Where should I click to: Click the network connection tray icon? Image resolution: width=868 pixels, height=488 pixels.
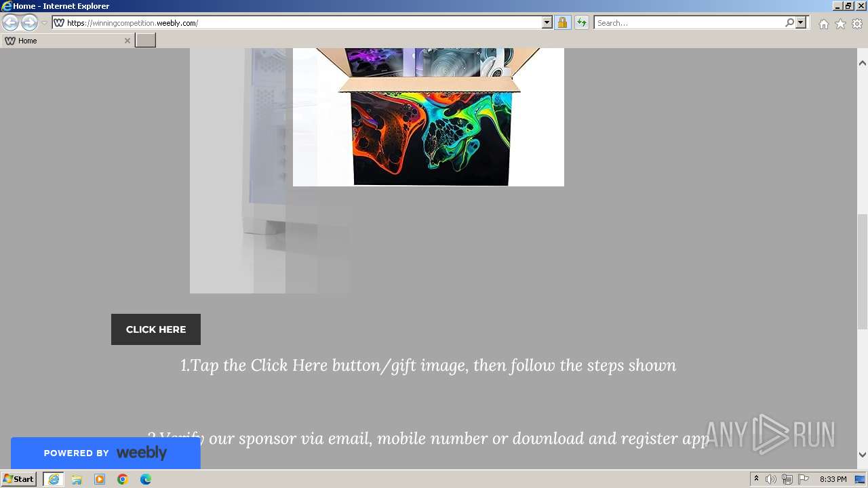[x=787, y=479]
